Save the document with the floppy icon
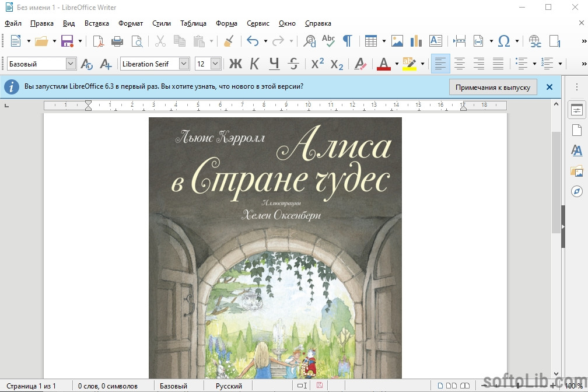Image resolution: width=588 pixels, height=392 pixels. pyautogui.click(x=68, y=41)
